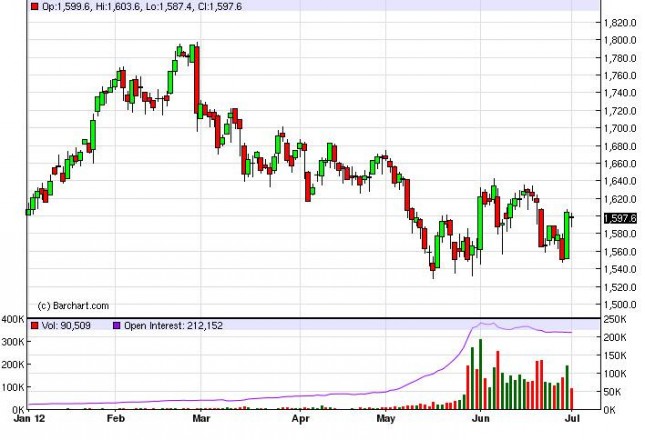Screen dimensions: 645x440
Task: Click the 1,700.0 price axis label
Action: point(620,128)
